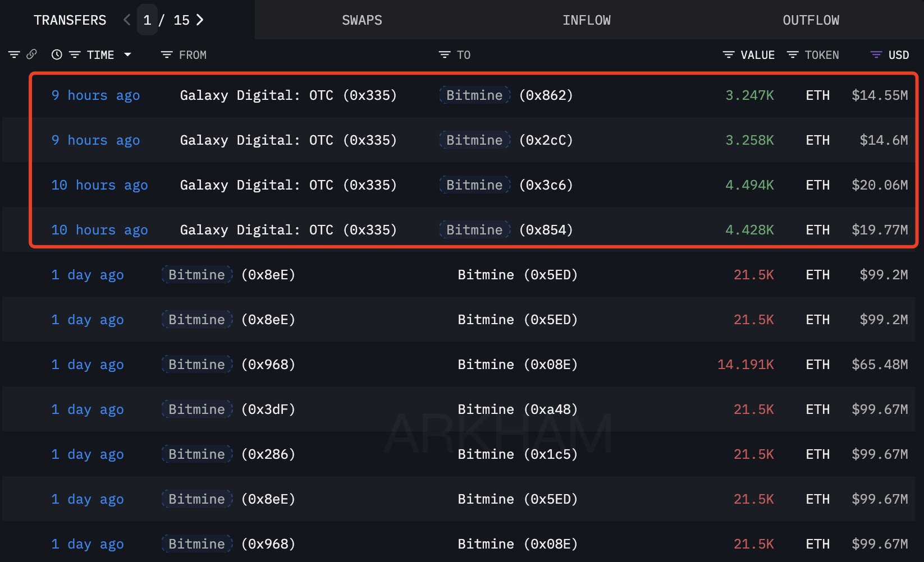The height and width of the screenshot is (562, 924).
Task: Go to previous transfers page
Action: point(127,20)
